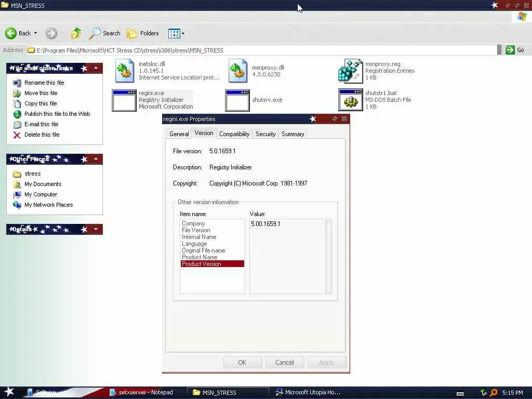The image size is (532, 399).
Task: Close the regini.exe Properties dialog
Action: (344, 119)
